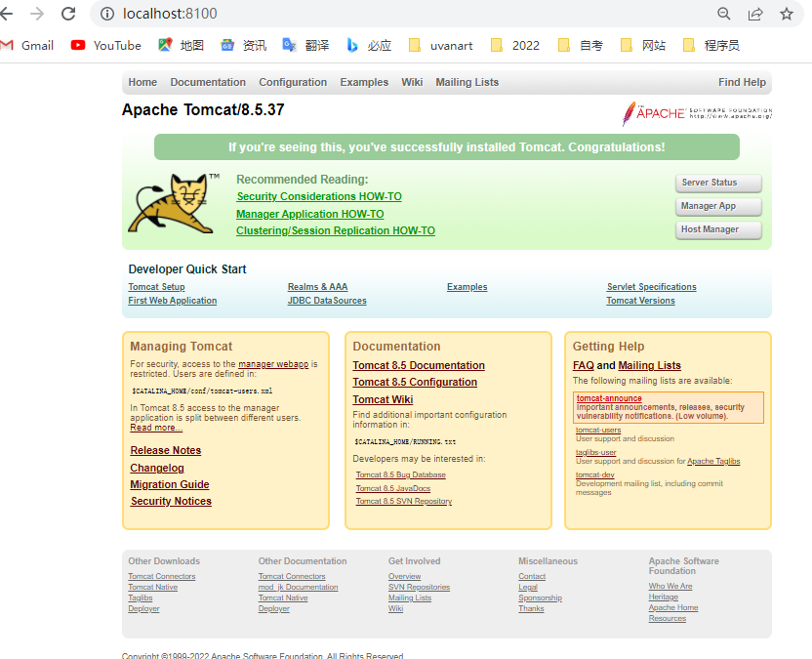Image resolution: width=812 pixels, height=659 pixels.
Task: Reload the page with the refresh icon
Action: click(x=68, y=14)
